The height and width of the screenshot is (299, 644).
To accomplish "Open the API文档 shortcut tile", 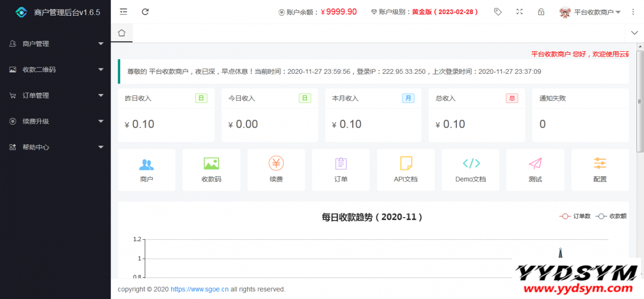I will [x=406, y=170].
